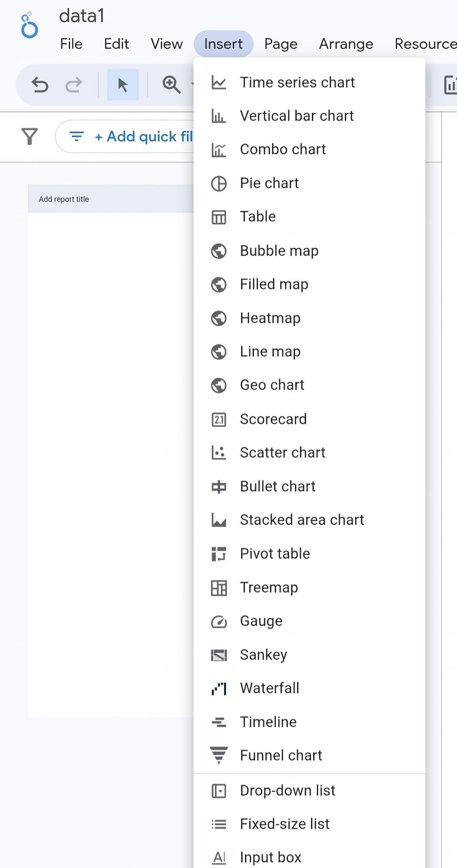Screen dimensions: 457x868
Task: Open the File menu
Action: tap(71, 44)
